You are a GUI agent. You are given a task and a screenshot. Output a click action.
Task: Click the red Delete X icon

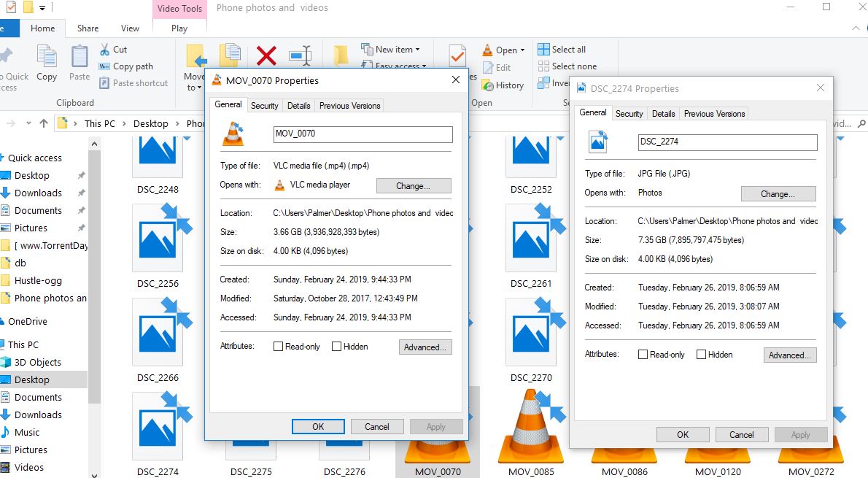pyautogui.click(x=266, y=56)
